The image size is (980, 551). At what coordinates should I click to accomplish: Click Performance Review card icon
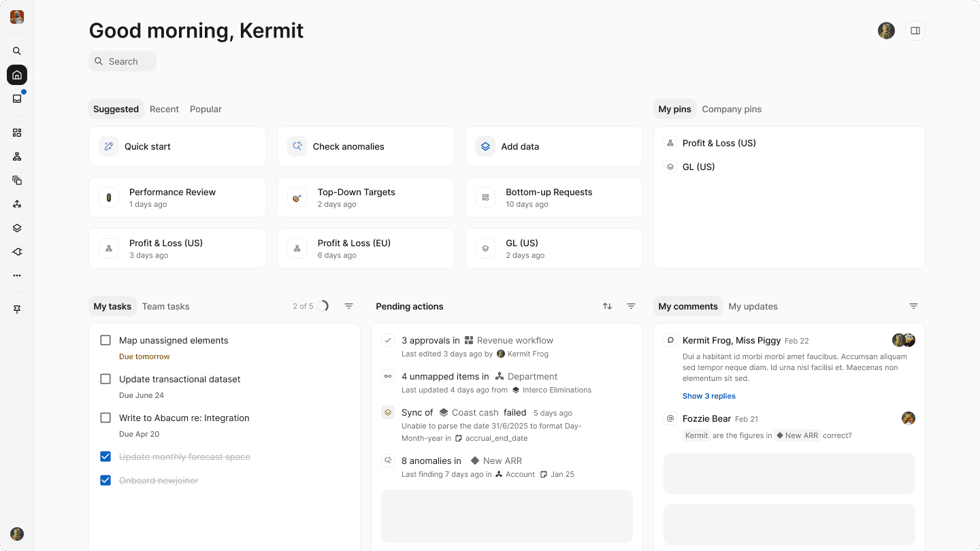109,197
